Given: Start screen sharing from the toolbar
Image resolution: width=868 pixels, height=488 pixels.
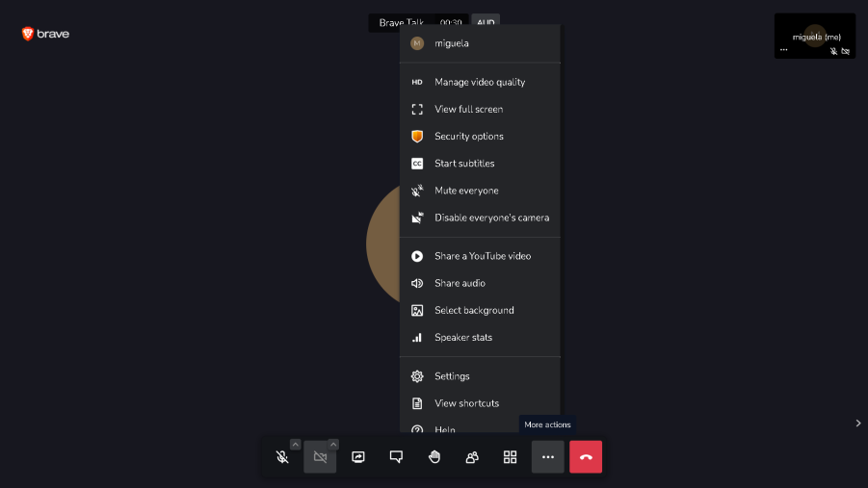Looking at the screenshot, I should point(358,457).
